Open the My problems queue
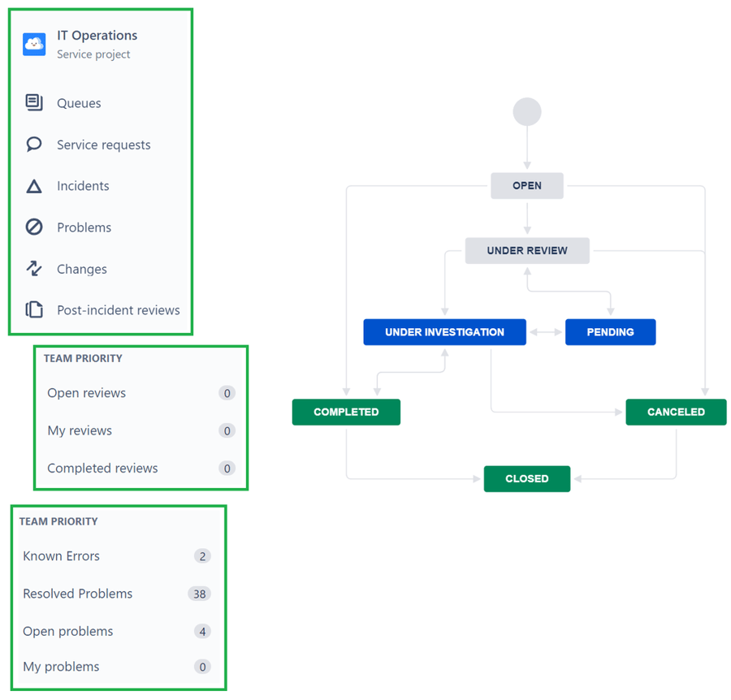The width and height of the screenshot is (731, 700). (x=61, y=666)
